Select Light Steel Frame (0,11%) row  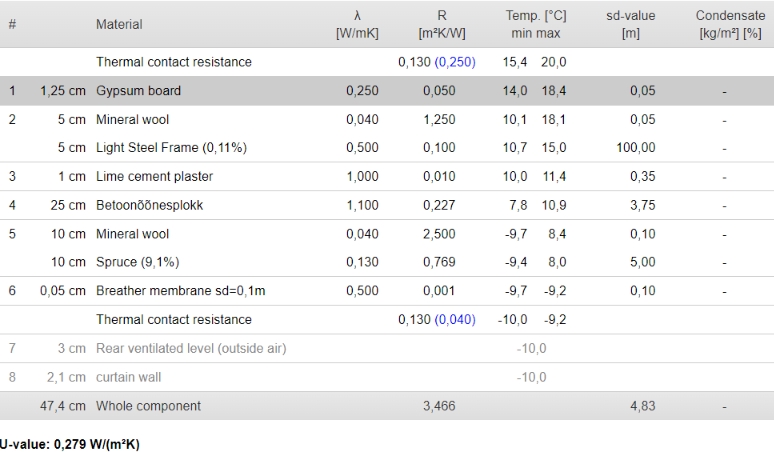tap(387, 148)
